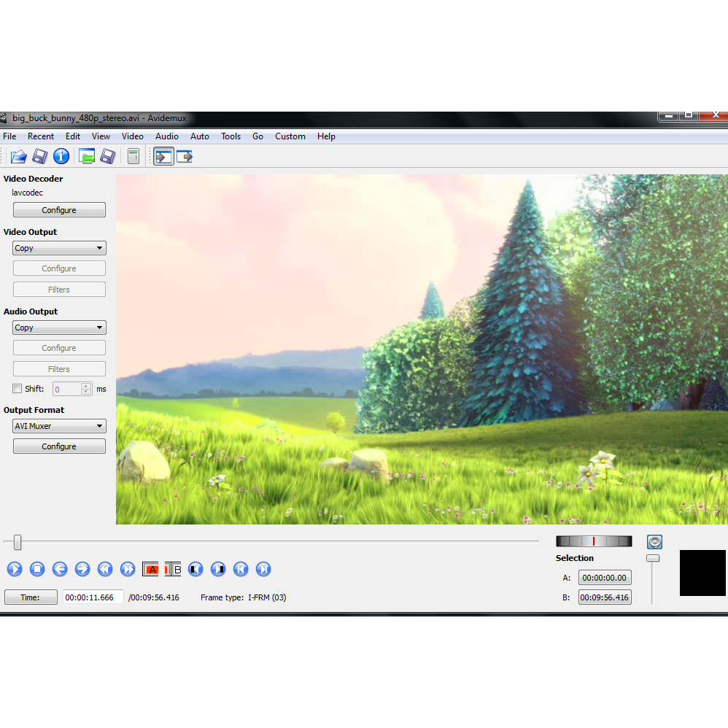Expand the Audio Output codec dropdown
The width and height of the screenshot is (728, 728).
tap(59, 328)
